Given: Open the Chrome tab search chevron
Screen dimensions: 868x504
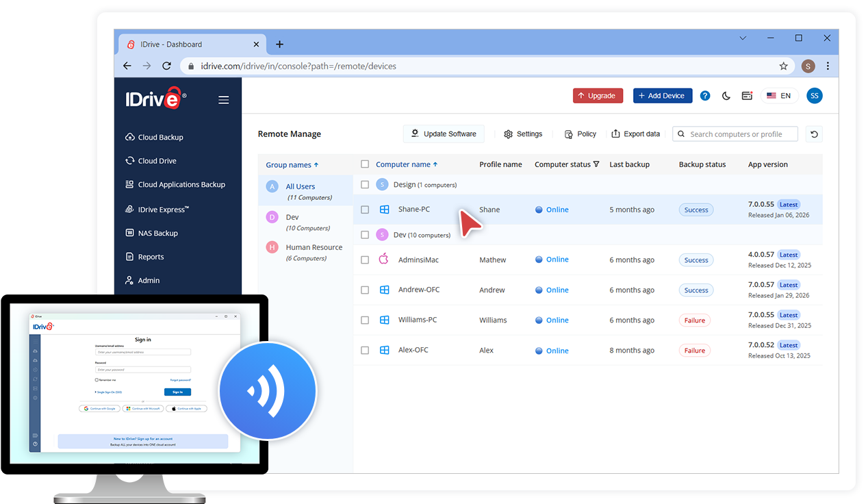Looking at the screenshot, I should point(743,38).
